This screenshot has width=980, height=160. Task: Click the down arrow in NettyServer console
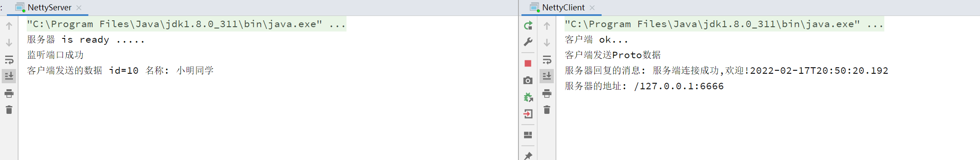click(9, 43)
